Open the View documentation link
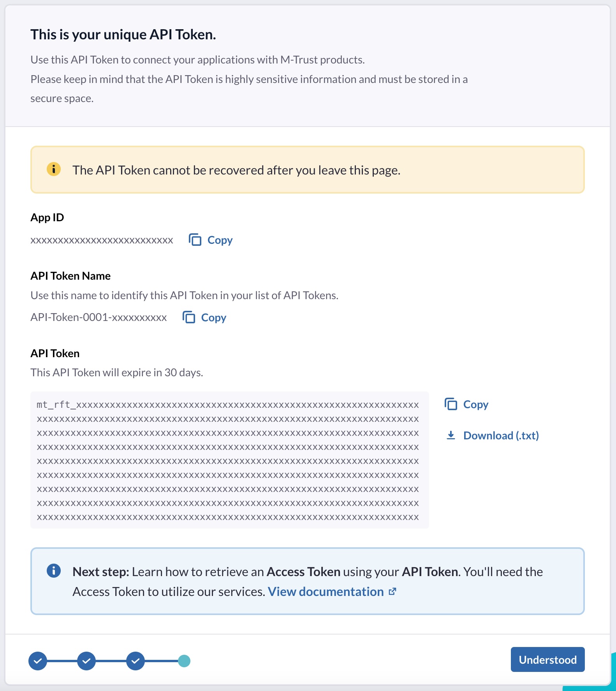 click(326, 592)
